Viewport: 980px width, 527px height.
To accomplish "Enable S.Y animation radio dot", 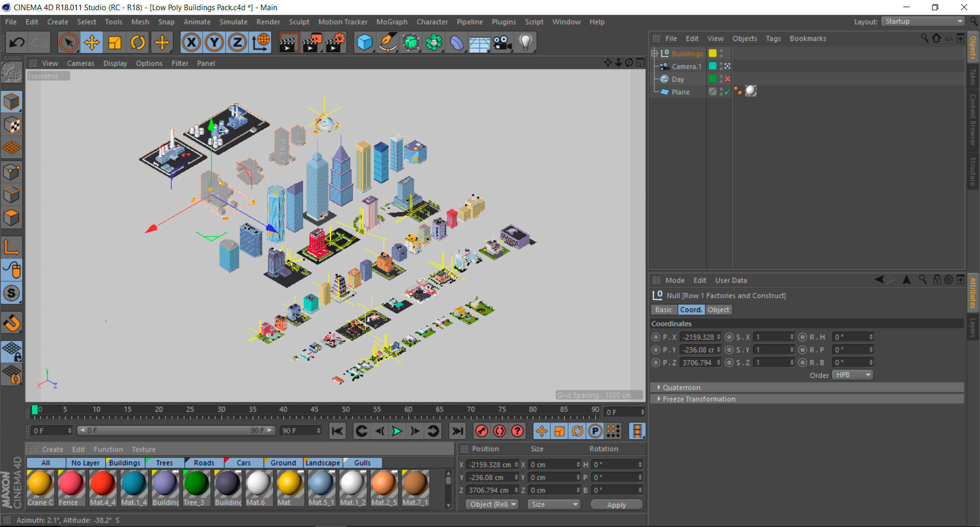I will pyautogui.click(x=729, y=350).
